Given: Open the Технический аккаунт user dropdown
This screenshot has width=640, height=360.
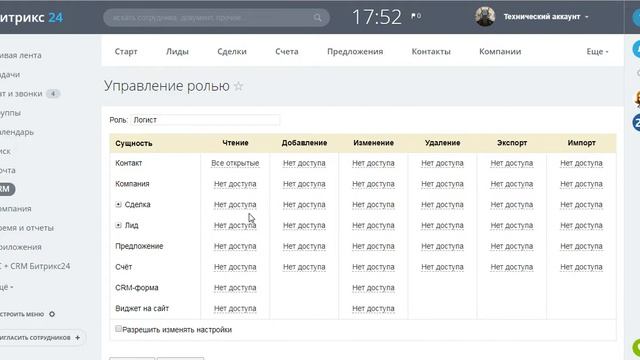Looking at the screenshot, I should [x=546, y=17].
